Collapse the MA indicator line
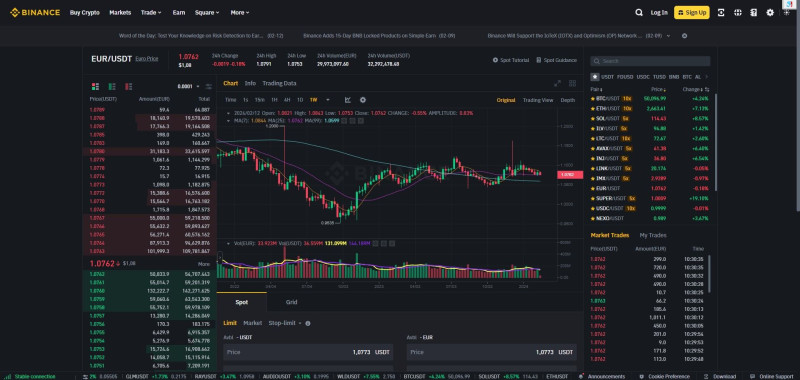 pyautogui.click(x=228, y=121)
